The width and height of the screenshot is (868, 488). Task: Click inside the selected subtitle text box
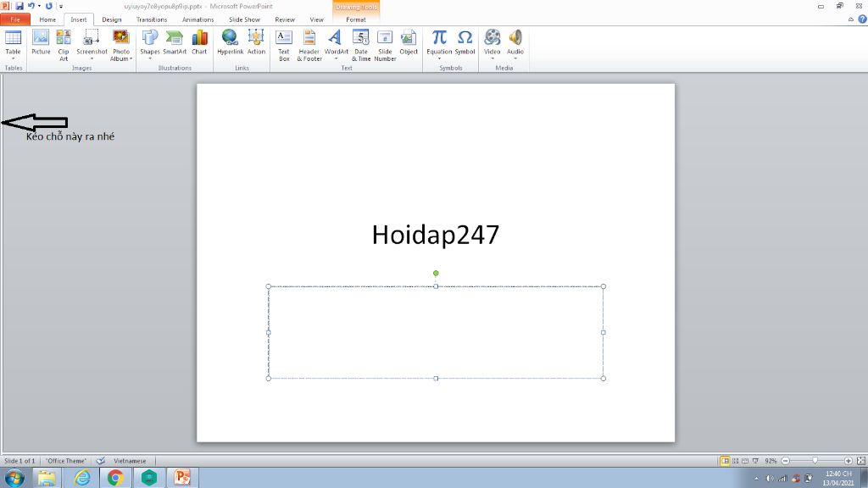436,332
